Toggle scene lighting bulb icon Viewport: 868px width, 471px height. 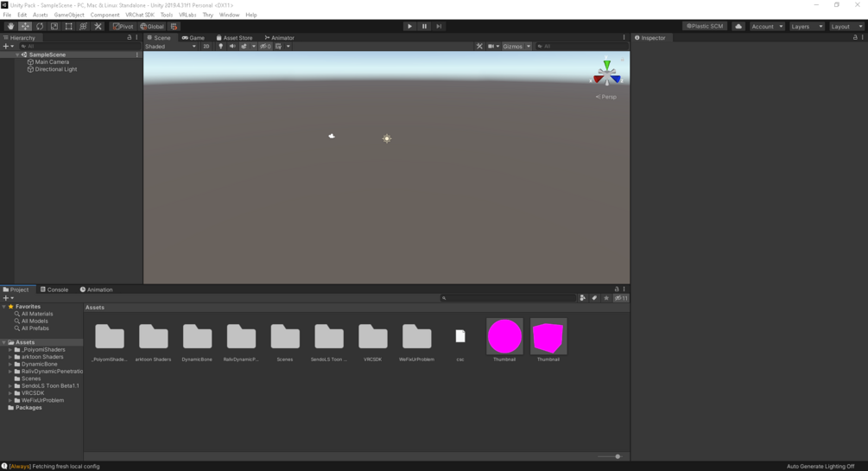(x=221, y=46)
